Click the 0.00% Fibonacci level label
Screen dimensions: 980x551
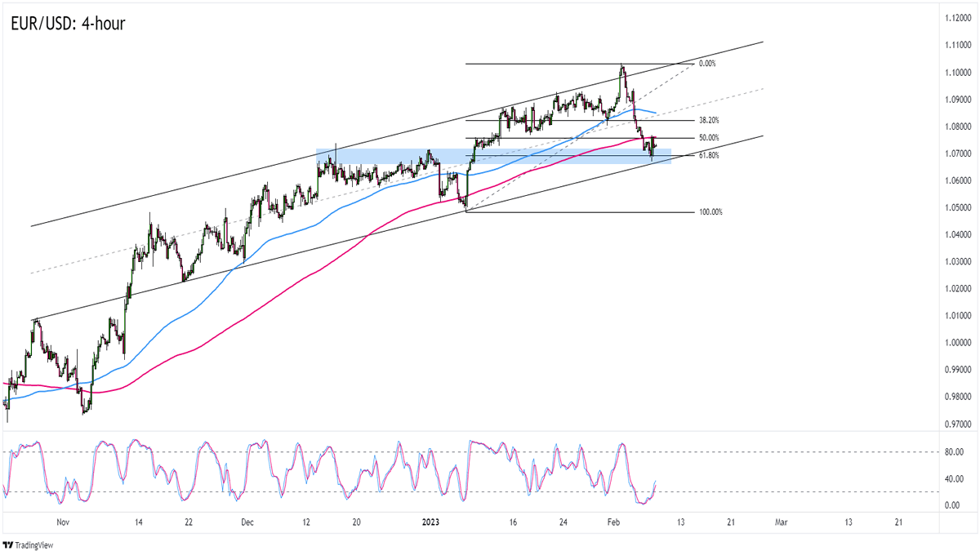(x=706, y=64)
